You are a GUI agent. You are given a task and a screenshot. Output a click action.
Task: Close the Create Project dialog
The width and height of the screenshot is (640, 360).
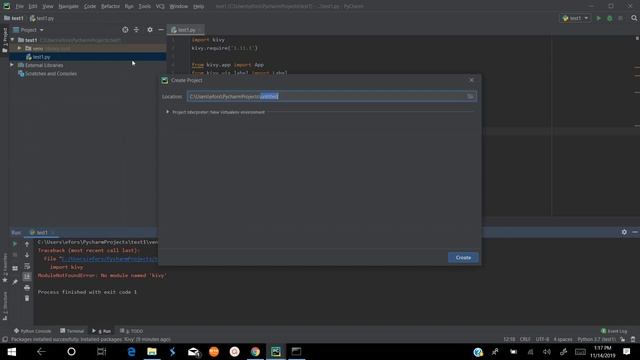(471, 80)
